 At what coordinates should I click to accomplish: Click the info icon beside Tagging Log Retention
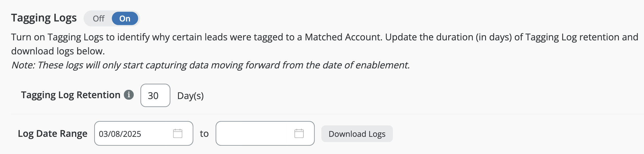[x=129, y=95]
